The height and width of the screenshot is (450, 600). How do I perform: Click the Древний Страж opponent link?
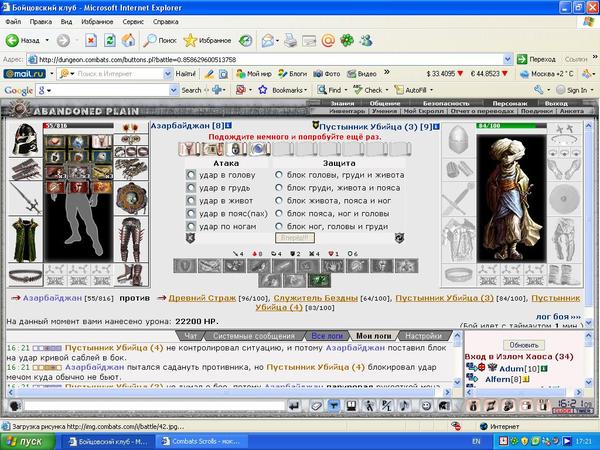pos(202,298)
